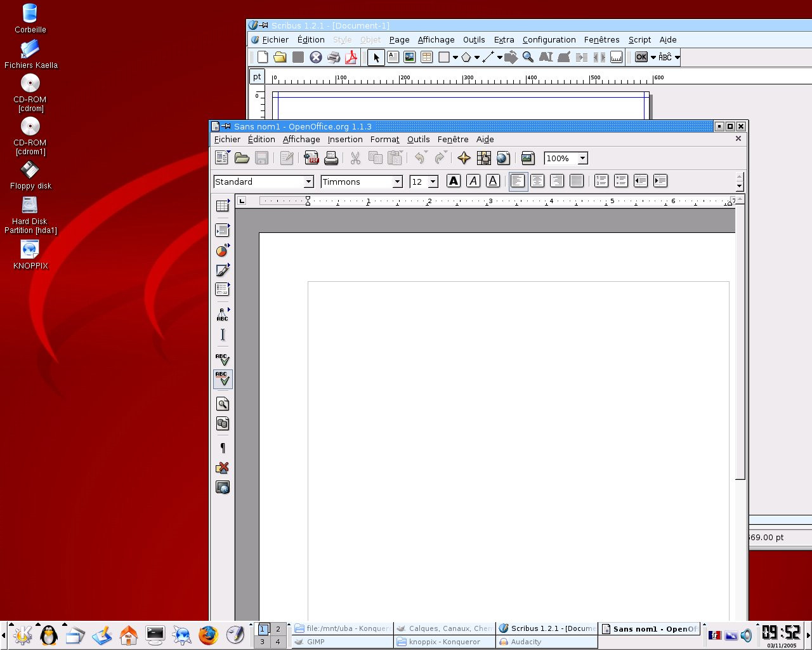
Task: Select the Scribus insert text frame tool
Action: (x=393, y=57)
